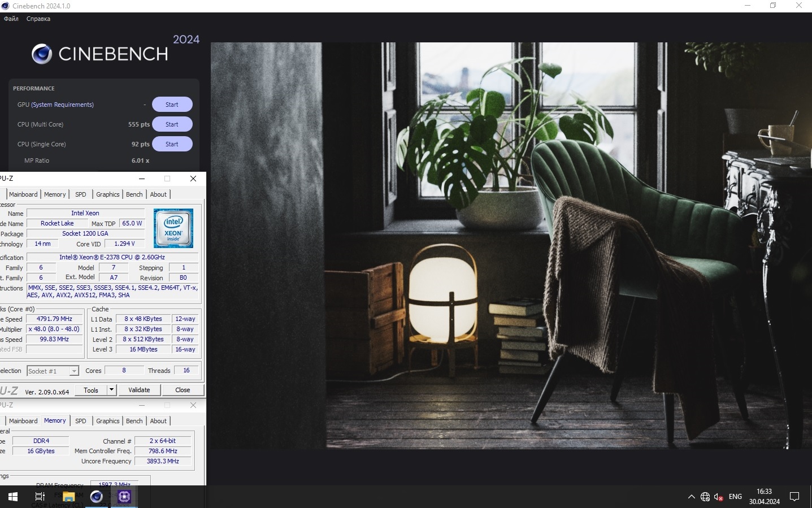Click the CPU Multi Core score 555 pts
Screen dimensions: 812x508
(139, 124)
